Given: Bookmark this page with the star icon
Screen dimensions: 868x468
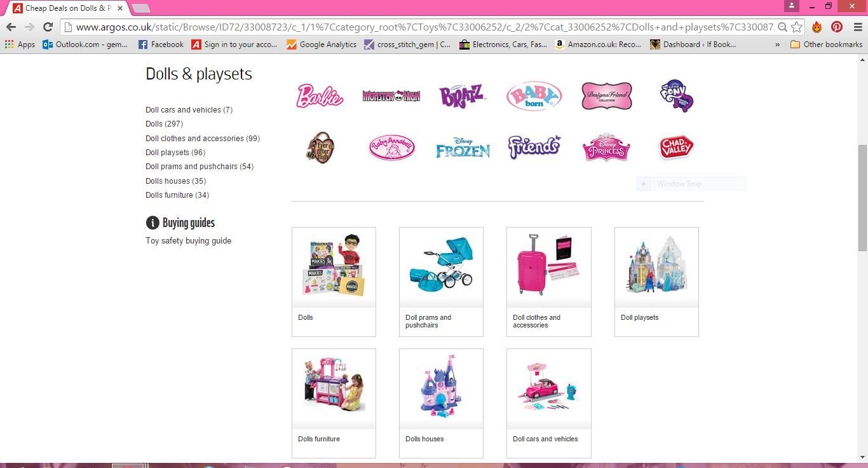Looking at the screenshot, I should point(796,27).
